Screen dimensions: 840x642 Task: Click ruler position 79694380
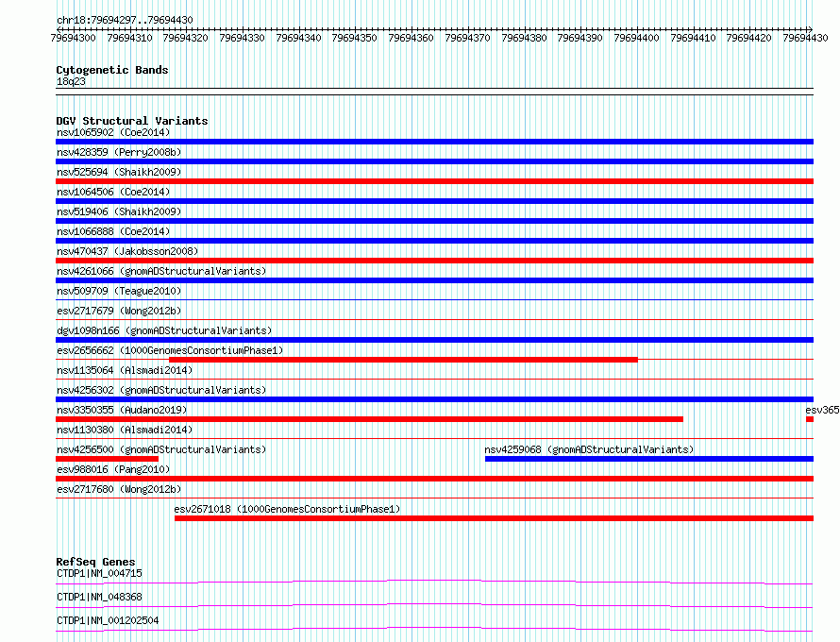(524, 38)
